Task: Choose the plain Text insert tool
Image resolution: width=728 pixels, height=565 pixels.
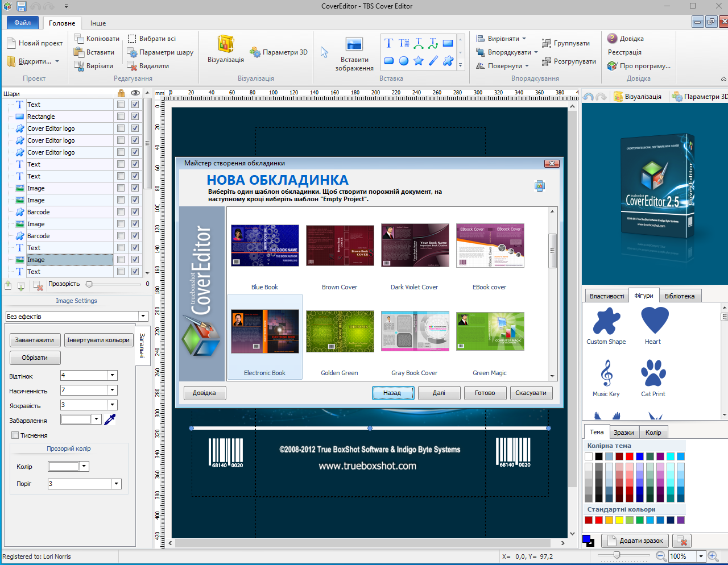Action: pyautogui.click(x=388, y=43)
